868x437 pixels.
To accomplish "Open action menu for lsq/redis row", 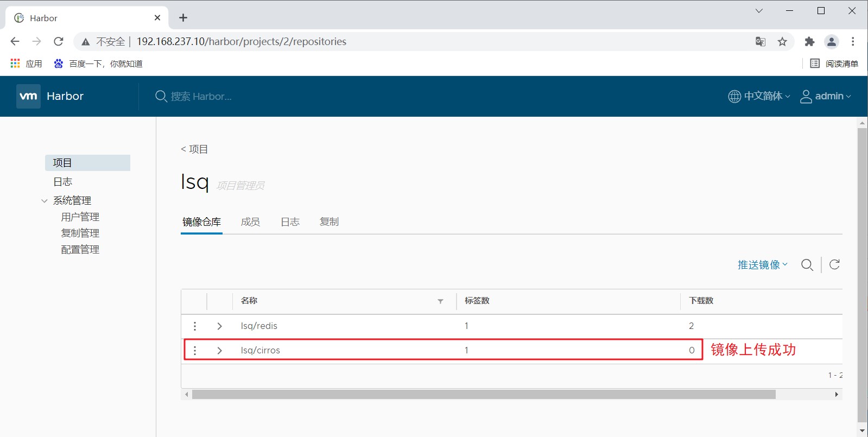I will pyautogui.click(x=195, y=326).
